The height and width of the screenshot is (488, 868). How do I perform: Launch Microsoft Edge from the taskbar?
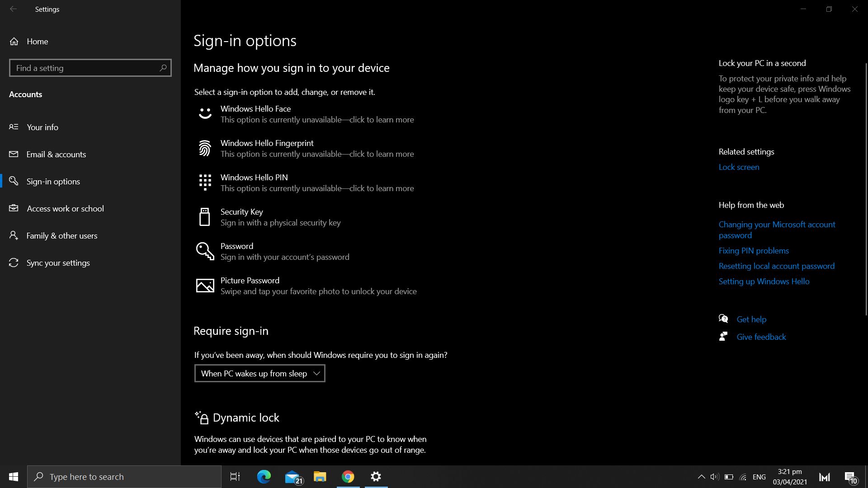click(264, 477)
